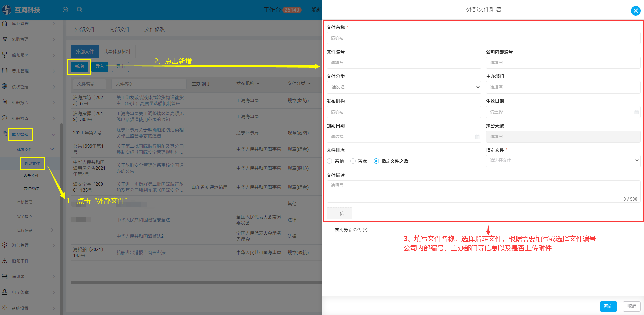The image size is (644, 315).
Task: Switch to the 内部文件 top tab
Action: [120, 29]
